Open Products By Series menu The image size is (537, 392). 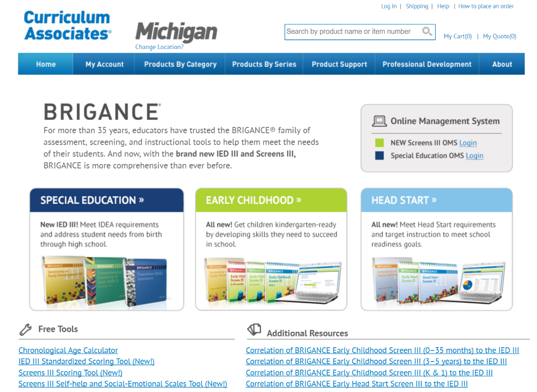(264, 64)
